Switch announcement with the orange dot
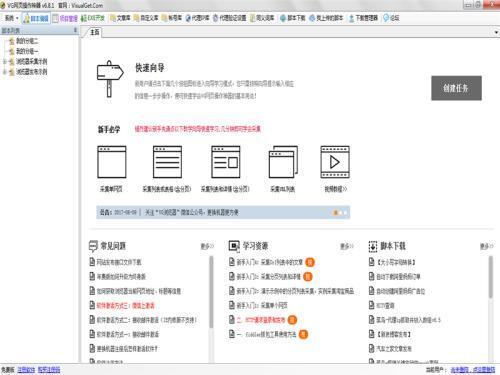 tap(336, 213)
